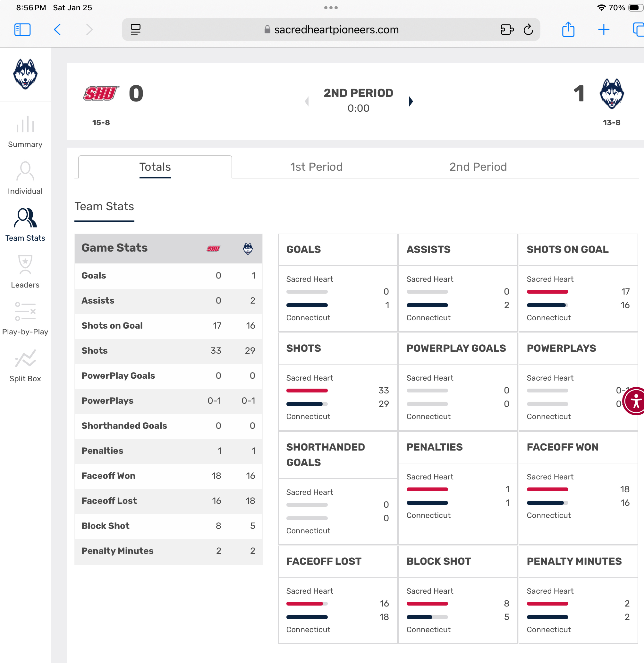The height and width of the screenshot is (663, 644).
Task: Click the husky logo in Game Stats header
Action: click(x=248, y=249)
